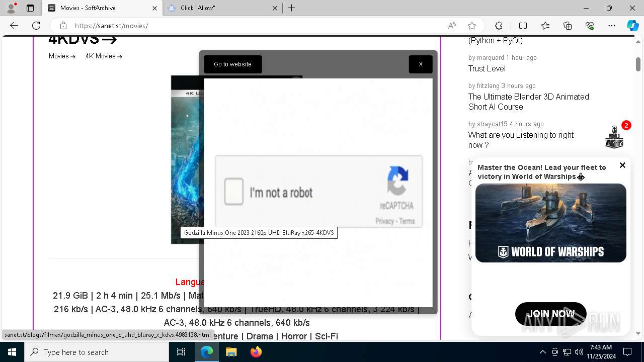Refresh the page

36,26
